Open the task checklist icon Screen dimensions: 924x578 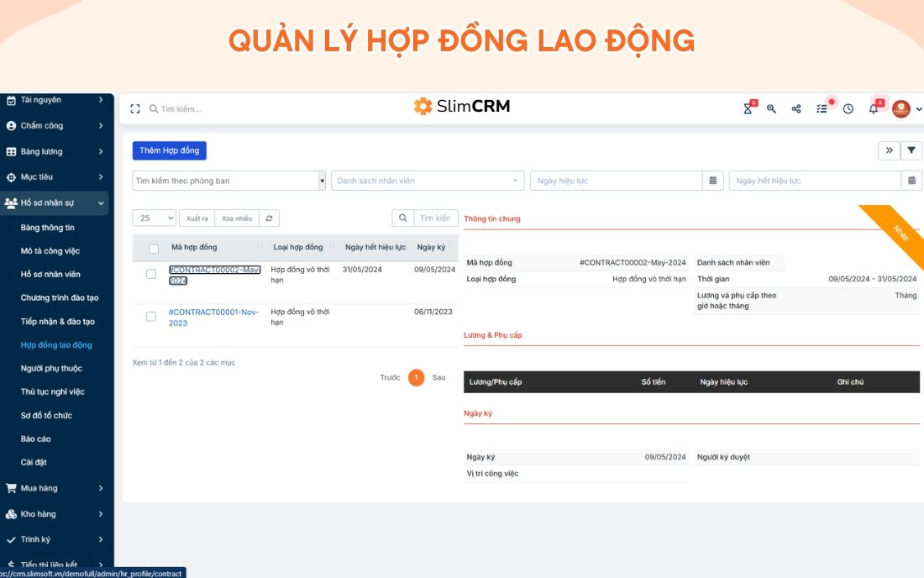click(x=822, y=108)
